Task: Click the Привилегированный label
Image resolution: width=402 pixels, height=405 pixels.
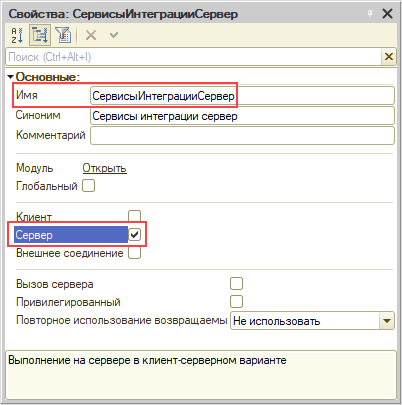Action: [68, 302]
